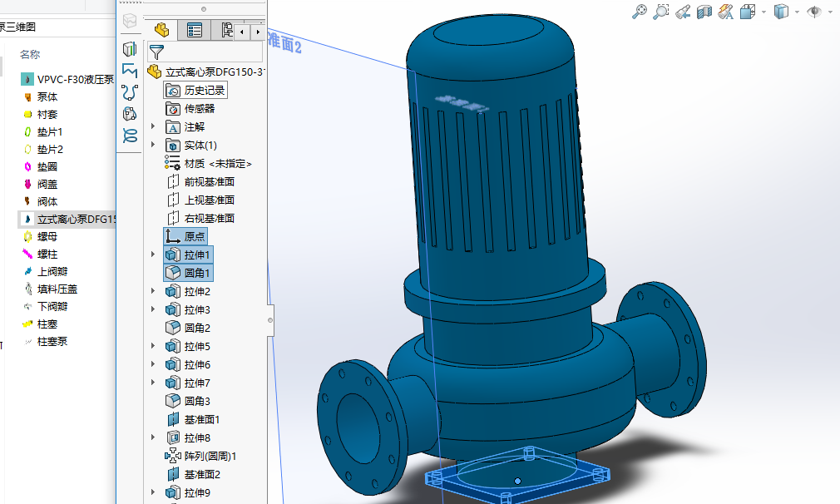Click the Display Style icon
This screenshot has width=840, height=504.
pyautogui.click(x=781, y=12)
